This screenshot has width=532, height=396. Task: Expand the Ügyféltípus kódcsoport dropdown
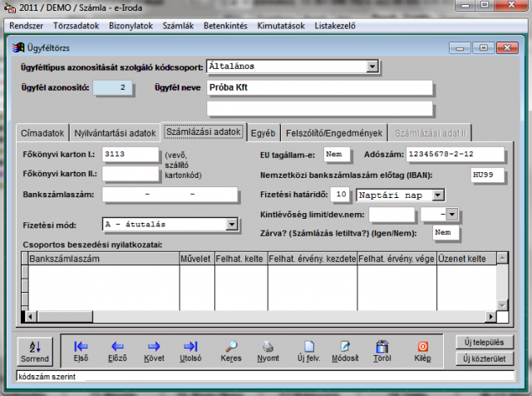[x=372, y=67]
